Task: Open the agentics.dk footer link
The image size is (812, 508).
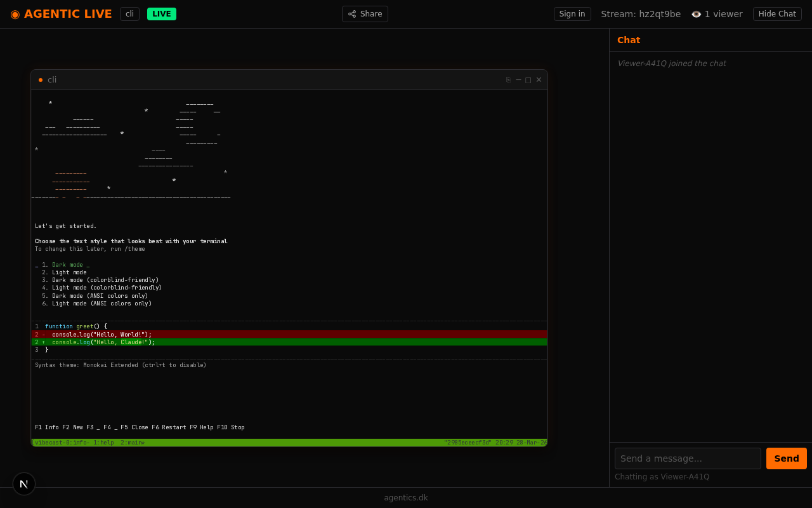Action: point(406,498)
